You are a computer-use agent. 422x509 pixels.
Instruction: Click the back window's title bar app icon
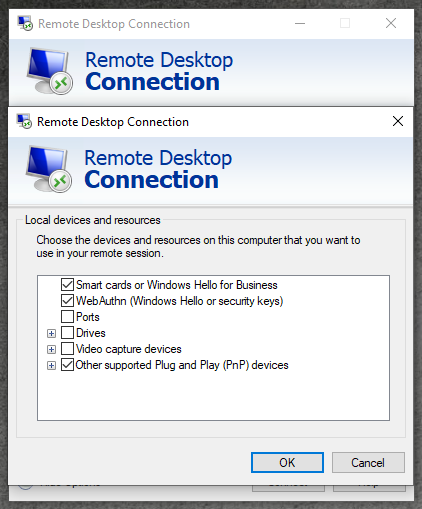(25, 23)
